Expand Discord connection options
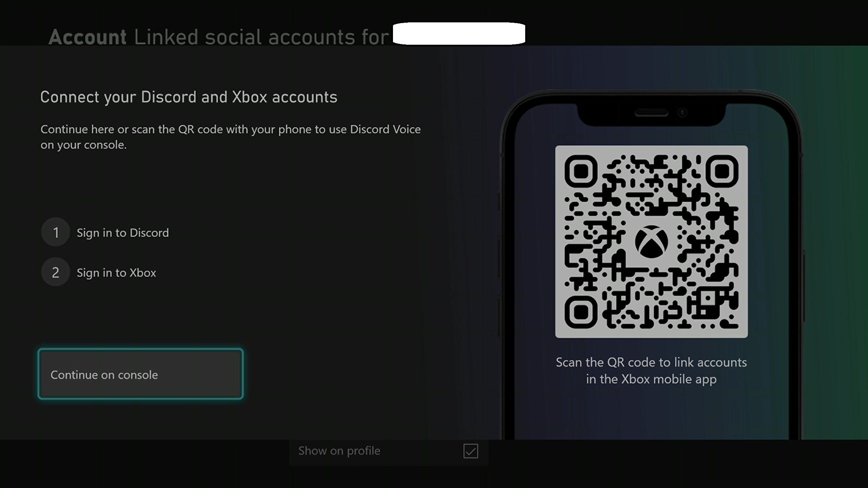868x488 pixels. click(122, 232)
